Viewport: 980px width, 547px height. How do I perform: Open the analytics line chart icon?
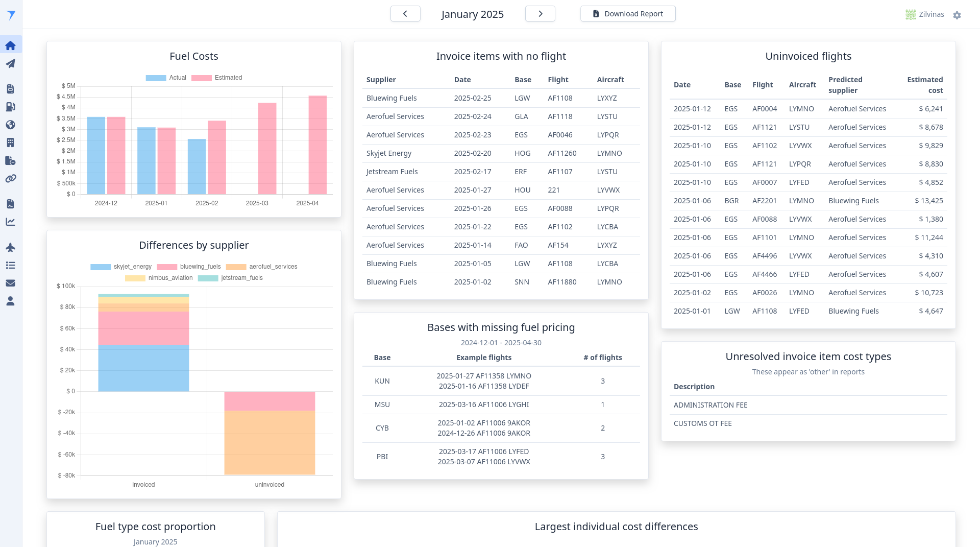pyautogui.click(x=11, y=222)
